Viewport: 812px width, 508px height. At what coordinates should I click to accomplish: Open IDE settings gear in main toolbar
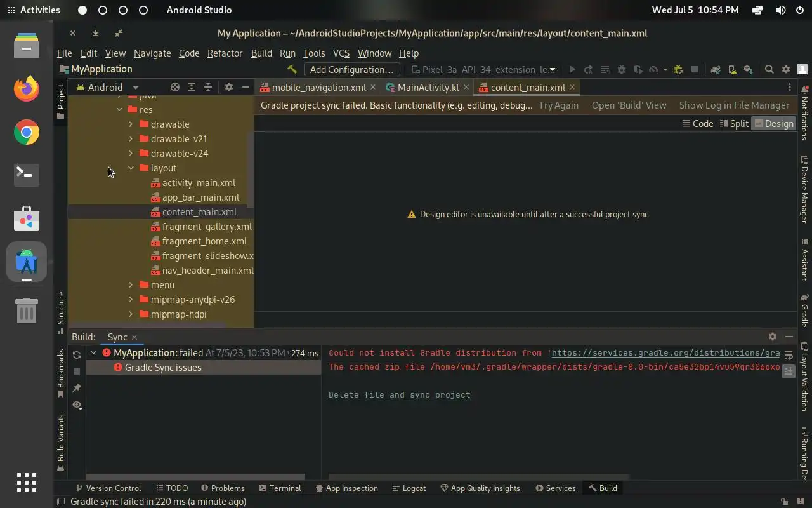(785, 69)
